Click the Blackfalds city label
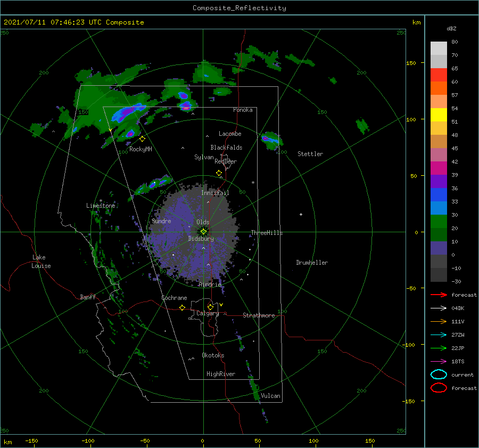 (x=226, y=148)
